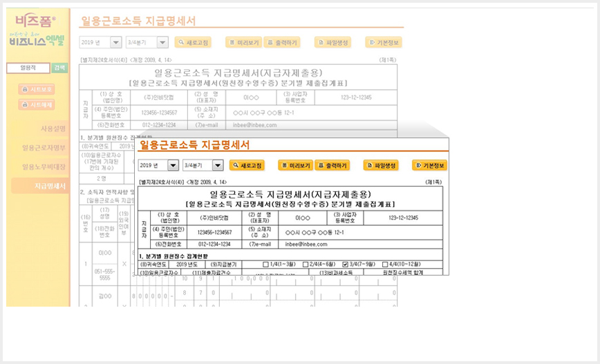Click the (주)인비닷컴 cell in the background sheet
Image resolution: width=600 pixels, height=364 pixels.
click(x=159, y=97)
